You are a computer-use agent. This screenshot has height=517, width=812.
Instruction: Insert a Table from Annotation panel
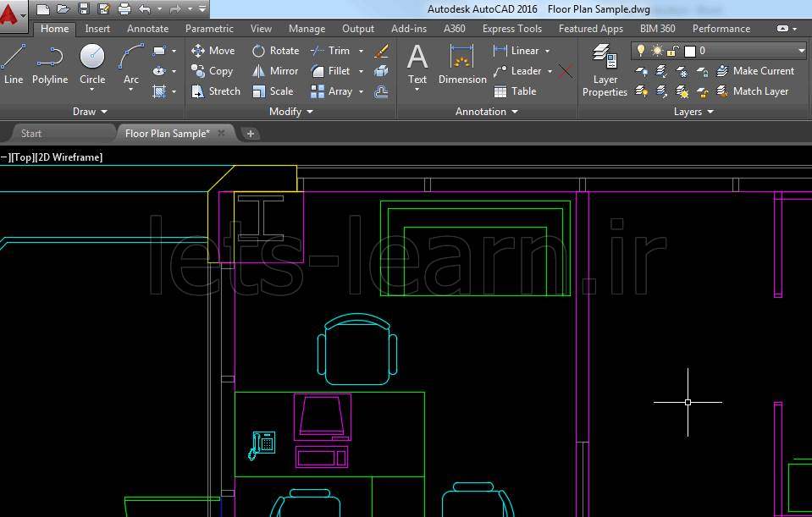[515, 91]
